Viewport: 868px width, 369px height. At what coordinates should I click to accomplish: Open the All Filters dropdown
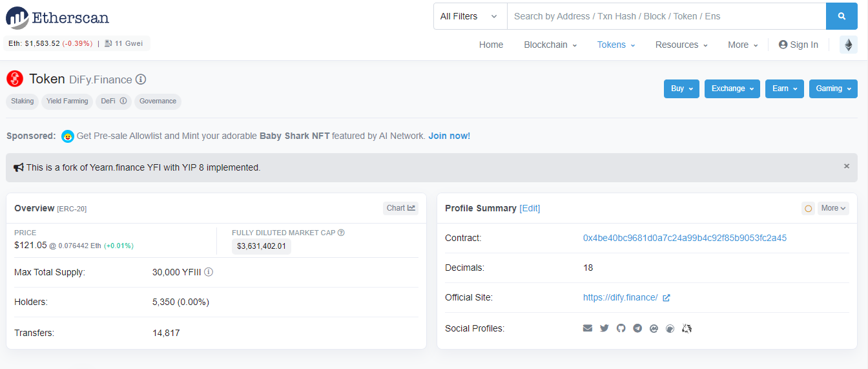470,16
